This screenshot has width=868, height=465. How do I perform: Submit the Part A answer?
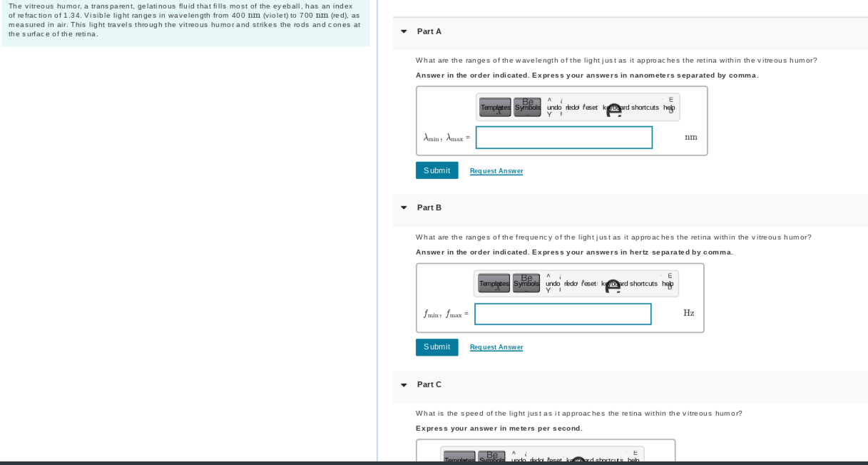pos(437,170)
